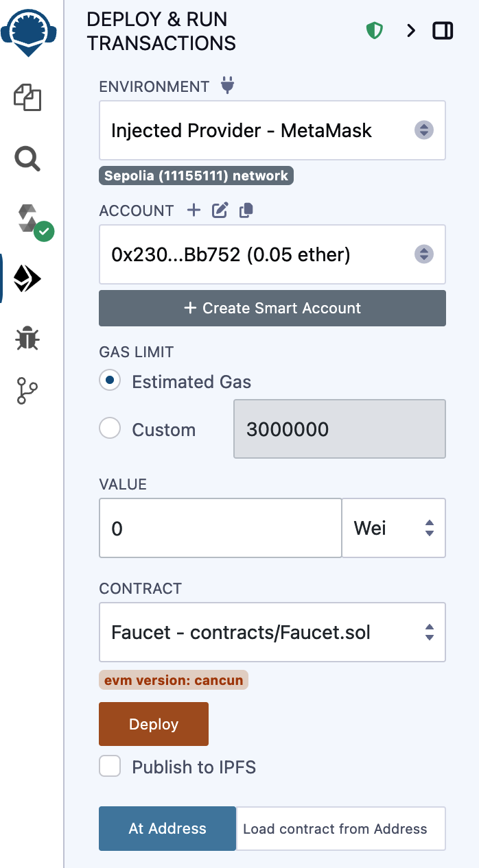
Task: Toggle the side panel layout icon
Action: coord(443,30)
